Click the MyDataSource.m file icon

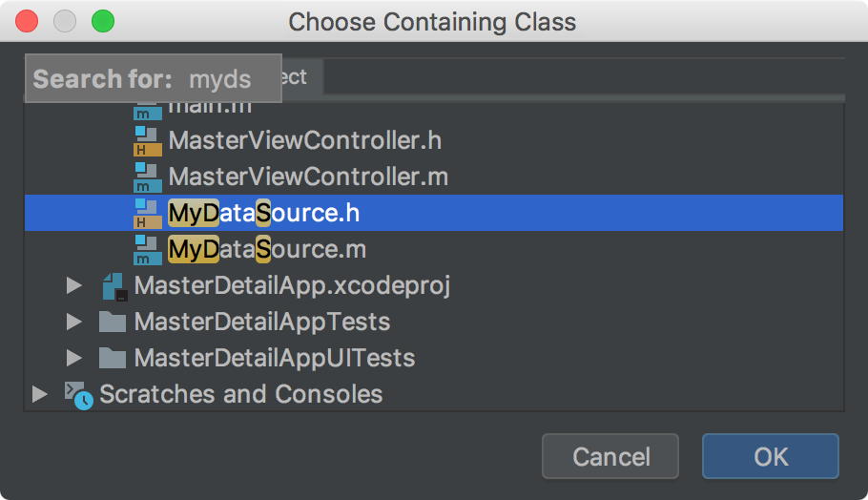pos(147,250)
